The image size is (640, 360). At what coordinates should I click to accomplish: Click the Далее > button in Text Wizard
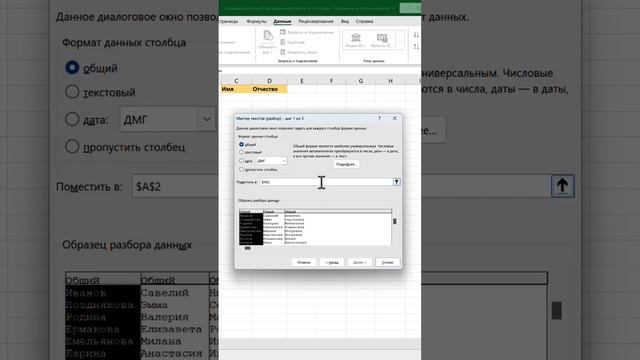[360, 262]
